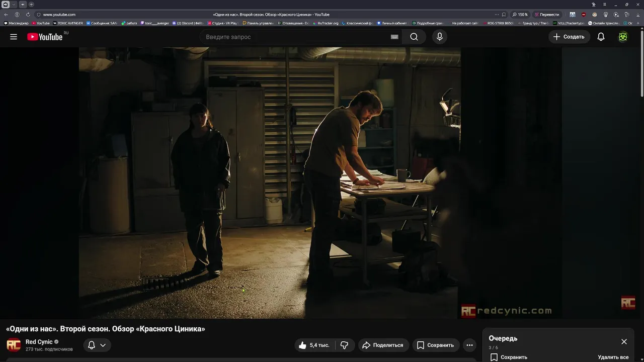Open the Личный кабинет bookmark
Screen dimensions: 644x362
pyautogui.click(x=392, y=23)
